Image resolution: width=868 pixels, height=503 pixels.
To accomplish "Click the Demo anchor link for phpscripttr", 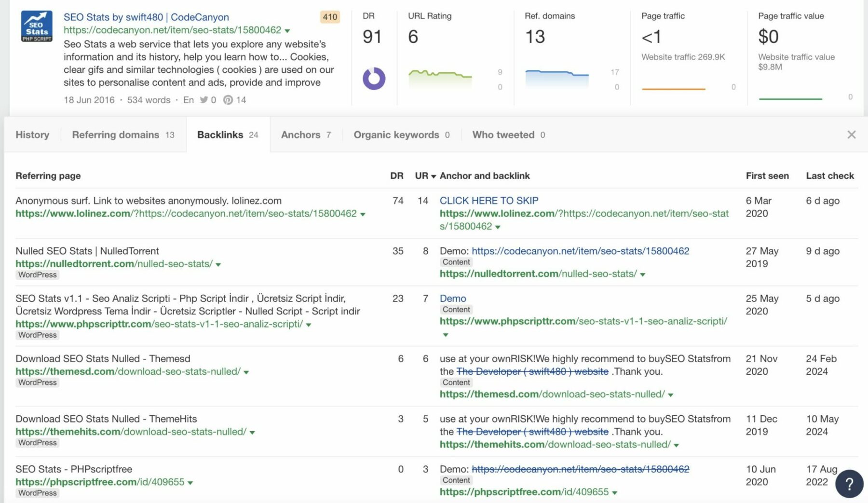I will [x=452, y=299].
